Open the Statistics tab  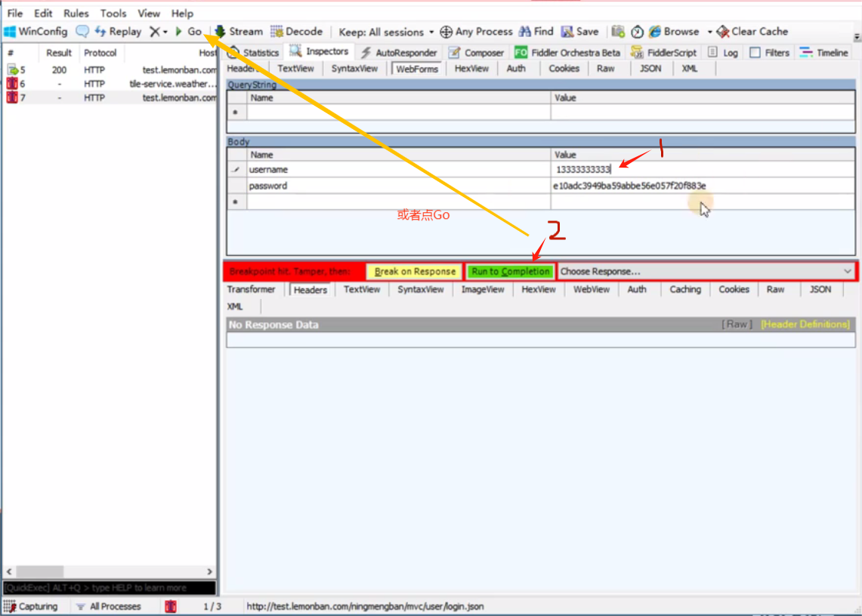tap(253, 52)
